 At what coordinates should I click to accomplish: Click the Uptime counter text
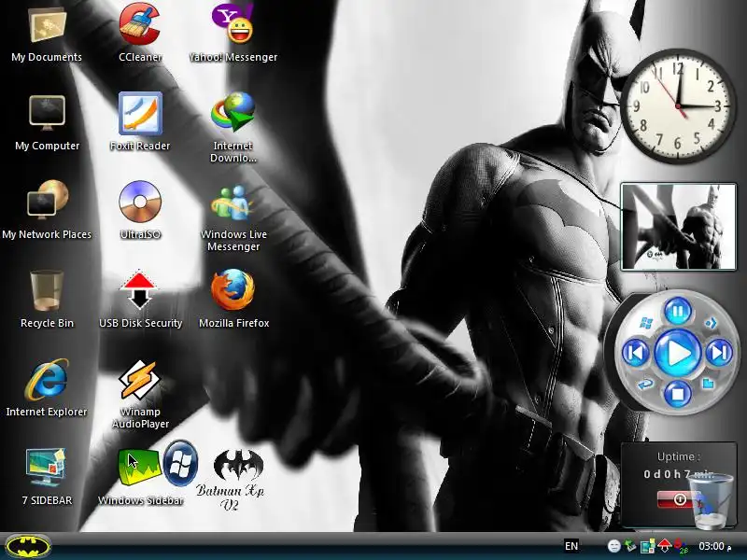point(679,474)
